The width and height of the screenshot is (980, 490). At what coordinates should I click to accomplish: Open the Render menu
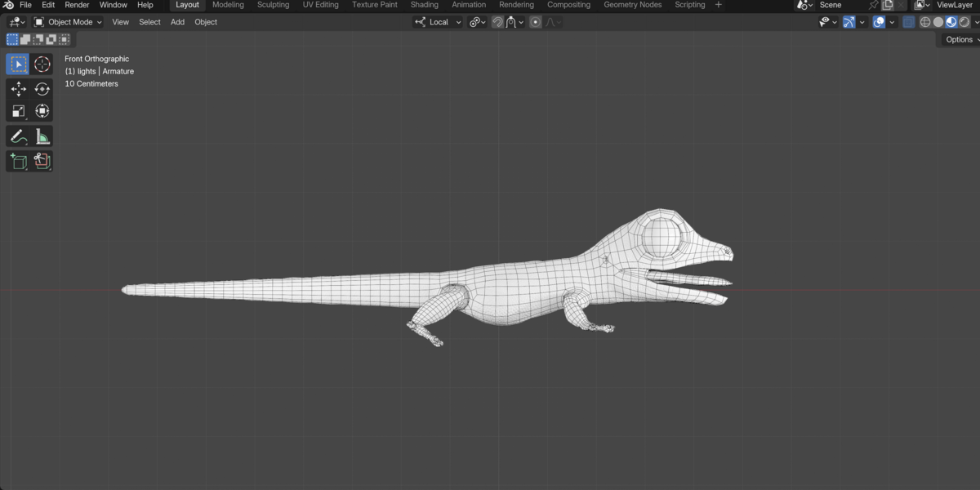point(77,5)
